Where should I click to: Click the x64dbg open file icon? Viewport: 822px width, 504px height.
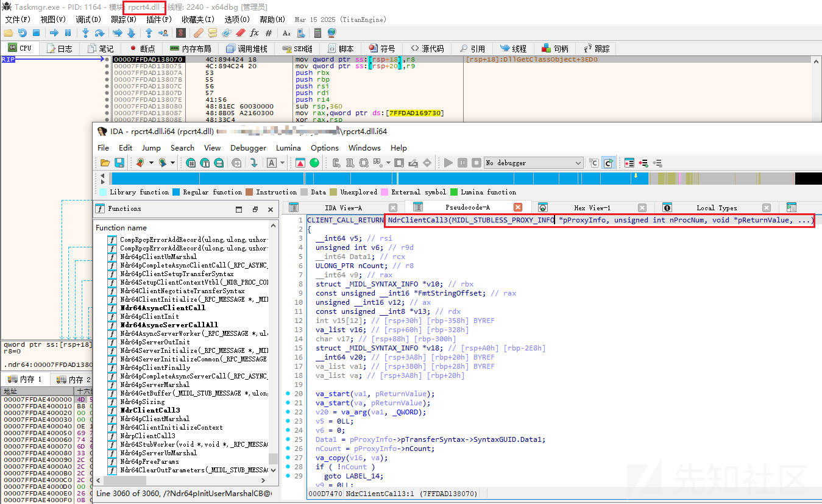click(x=9, y=33)
